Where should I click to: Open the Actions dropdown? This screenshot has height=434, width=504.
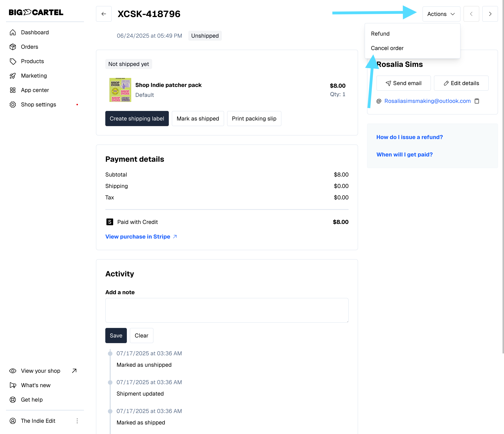pos(441,14)
